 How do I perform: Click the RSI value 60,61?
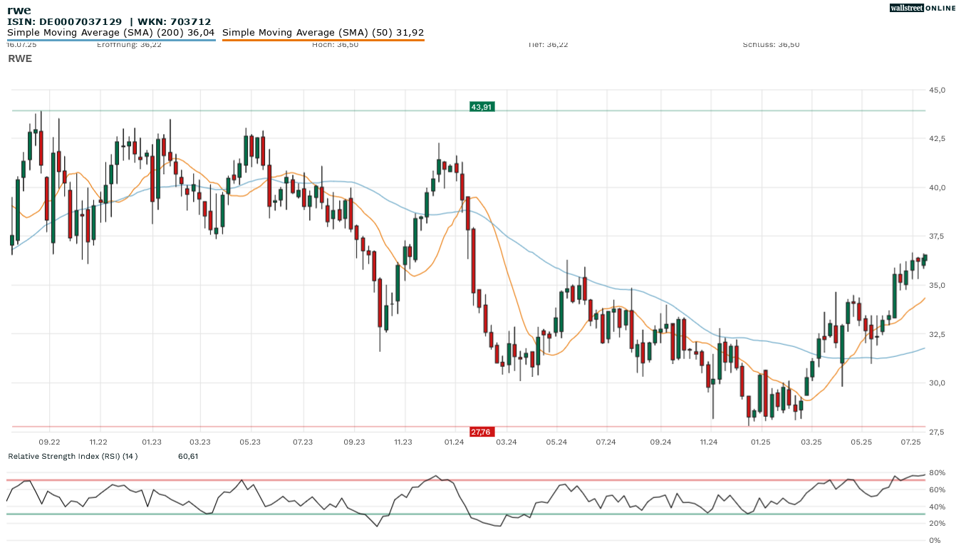[188, 456]
